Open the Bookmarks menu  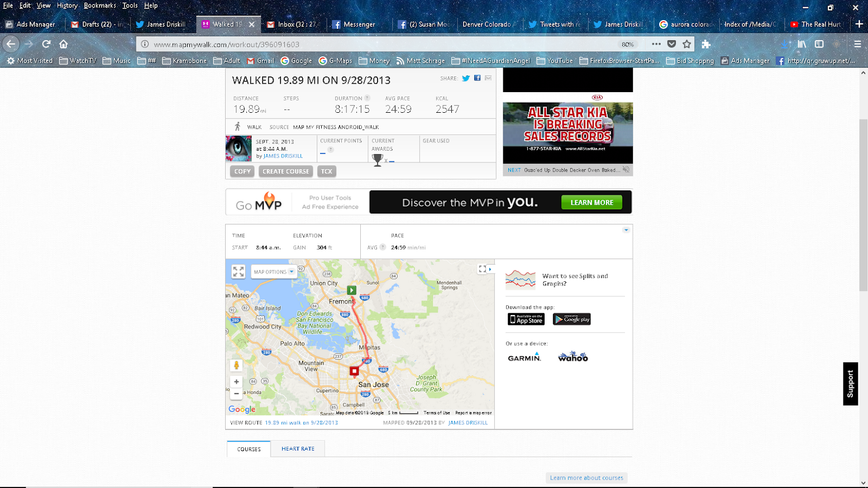[x=100, y=6]
